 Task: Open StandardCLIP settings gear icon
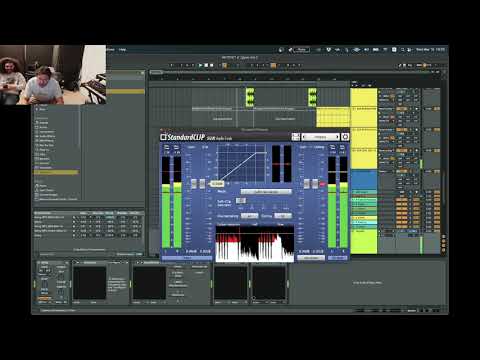coord(345,137)
